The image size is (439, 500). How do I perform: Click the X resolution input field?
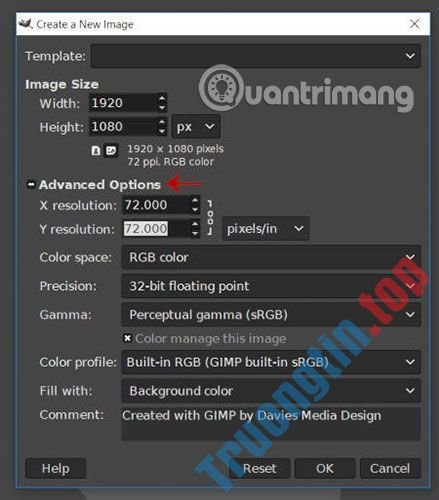click(x=156, y=205)
